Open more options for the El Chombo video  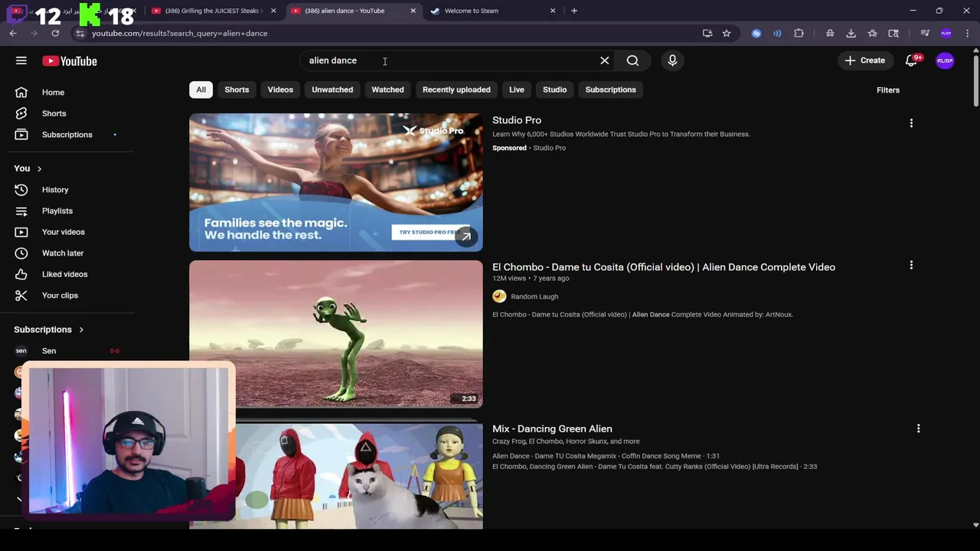tap(911, 265)
